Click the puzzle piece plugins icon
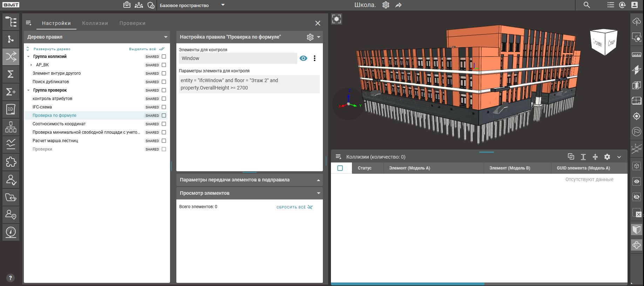644x286 pixels. (11, 162)
